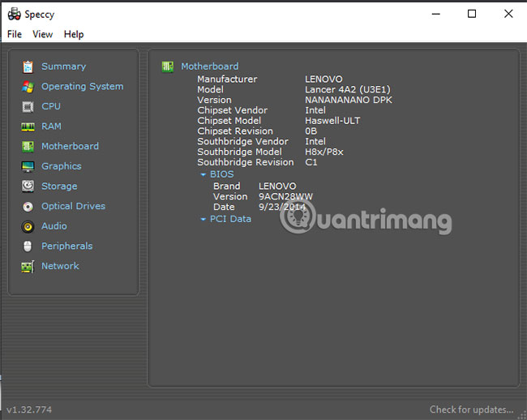Click the PCI Data section label
The width and height of the screenshot is (527, 420).
(230, 219)
